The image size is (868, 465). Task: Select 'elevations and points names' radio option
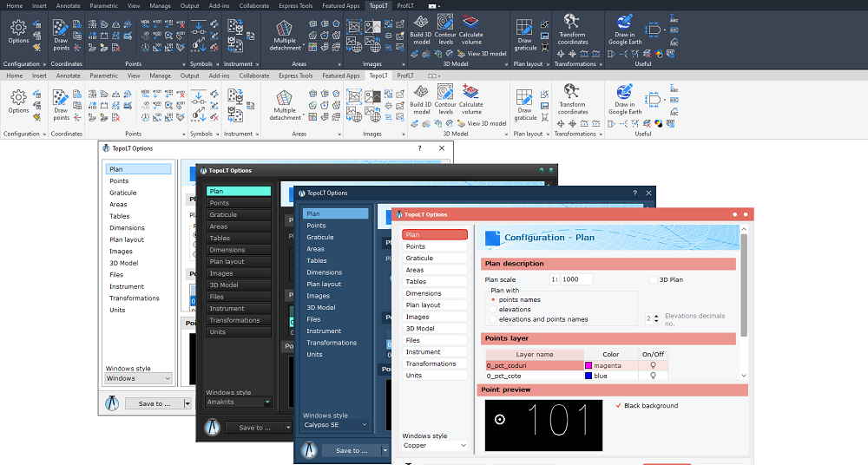click(x=493, y=319)
